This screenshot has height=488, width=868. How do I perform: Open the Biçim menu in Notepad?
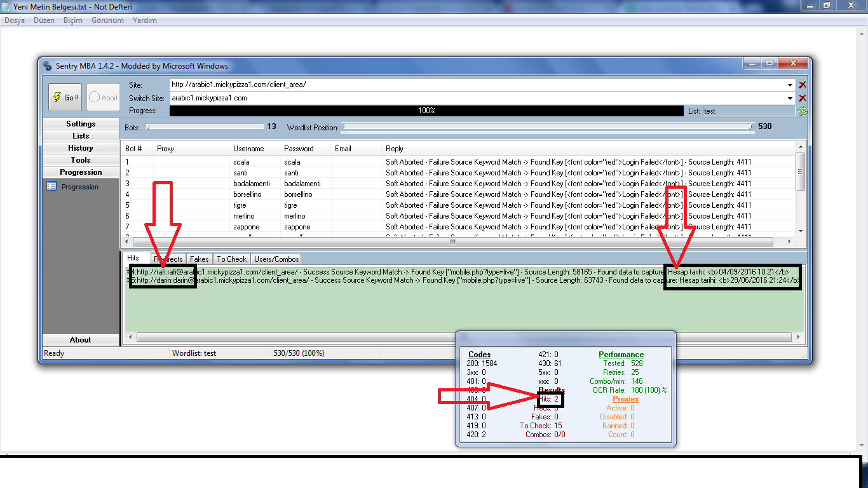click(72, 20)
